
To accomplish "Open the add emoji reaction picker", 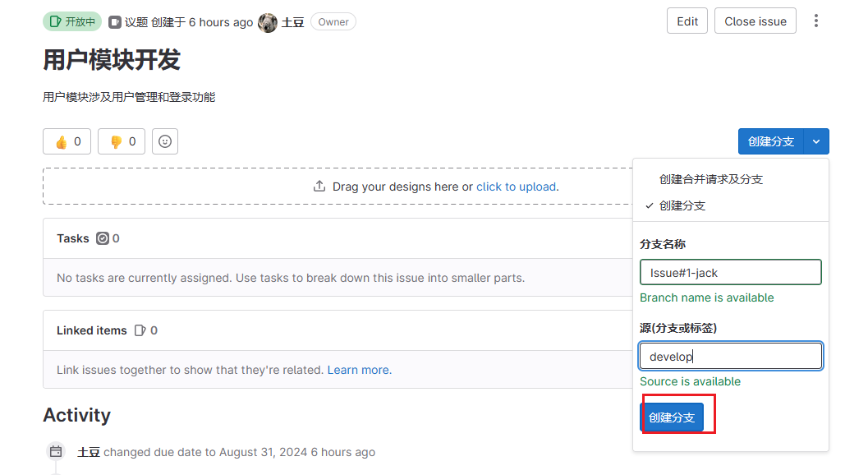I will [x=165, y=141].
